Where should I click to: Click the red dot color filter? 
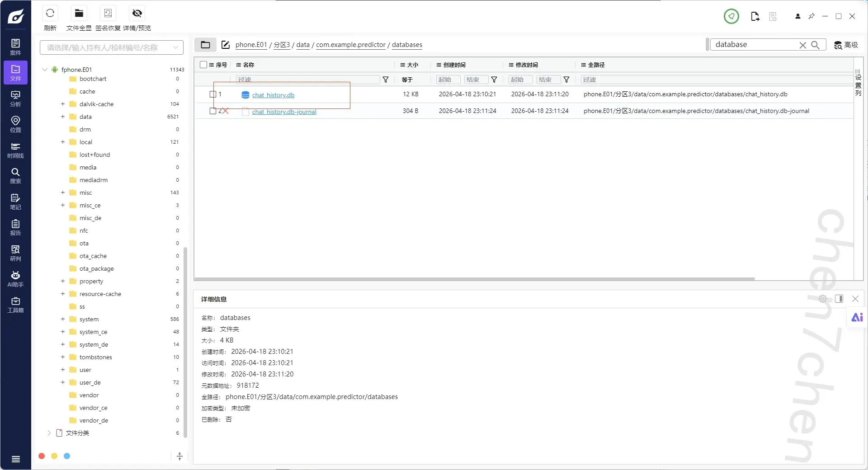pyautogui.click(x=42, y=456)
